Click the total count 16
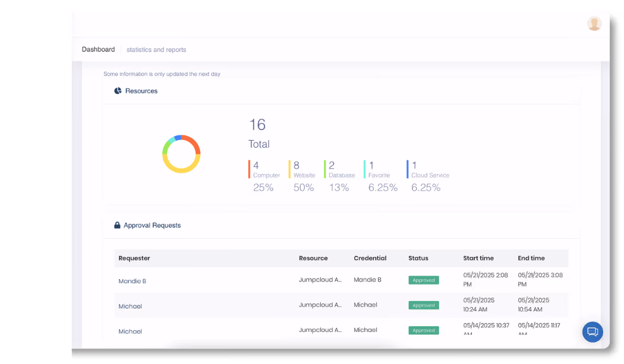 pyautogui.click(x=257, y=125)
